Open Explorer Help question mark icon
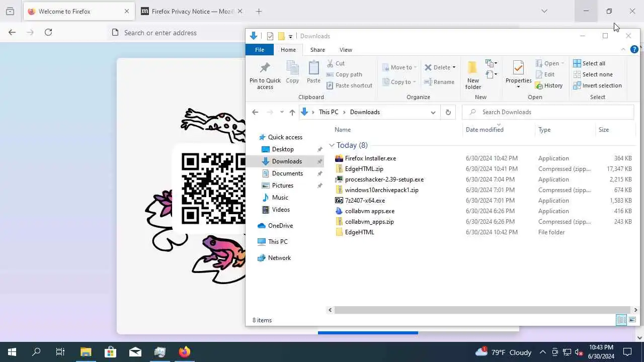Image resolution: width=644 pixels, height=362 pixels. pos(634,49)
